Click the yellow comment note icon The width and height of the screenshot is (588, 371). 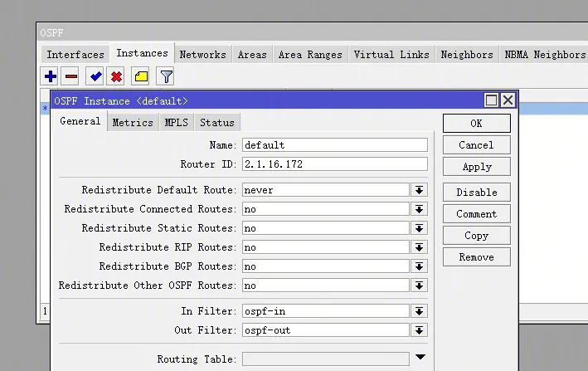pyautogui.click(x=141, y=76)
